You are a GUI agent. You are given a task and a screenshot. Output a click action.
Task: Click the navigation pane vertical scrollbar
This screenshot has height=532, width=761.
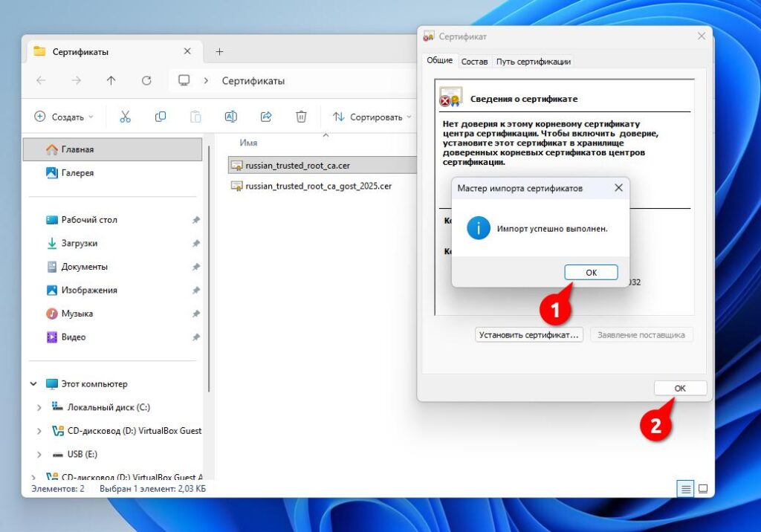point(209,268)
